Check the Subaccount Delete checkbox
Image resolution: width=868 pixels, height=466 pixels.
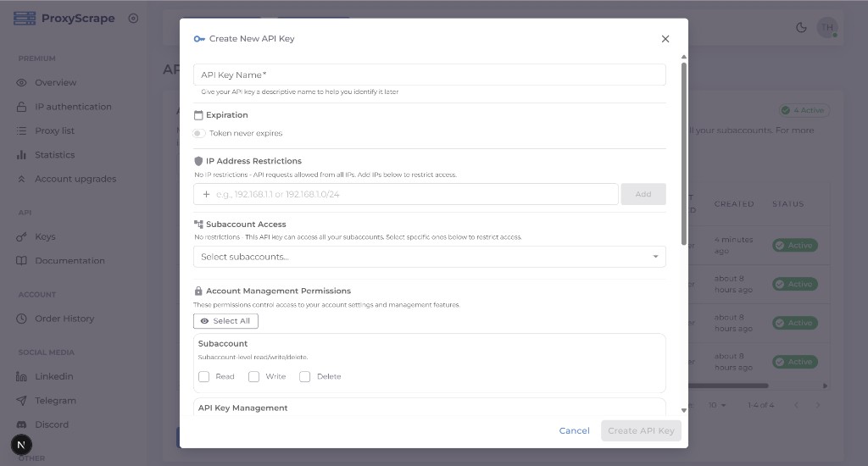[x=304, y=376]
